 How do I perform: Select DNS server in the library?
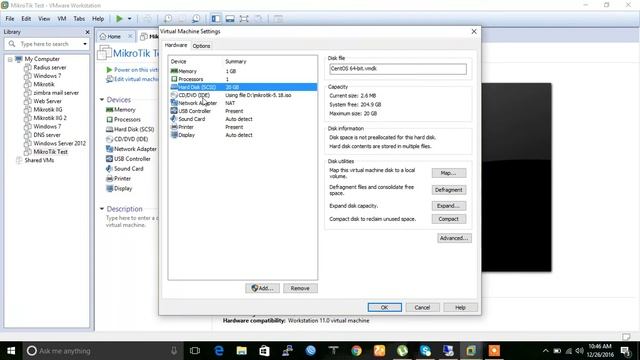[47, 135]
